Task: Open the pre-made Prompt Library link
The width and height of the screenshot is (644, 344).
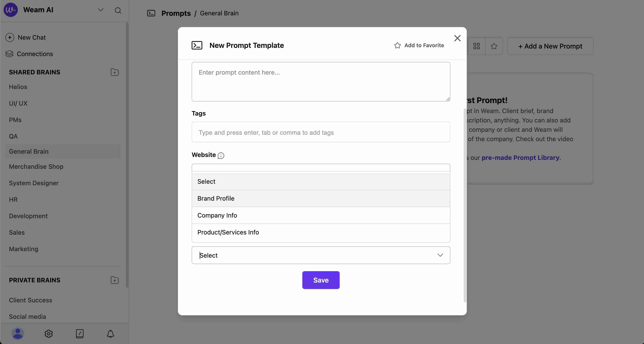Action: (520, 158)
